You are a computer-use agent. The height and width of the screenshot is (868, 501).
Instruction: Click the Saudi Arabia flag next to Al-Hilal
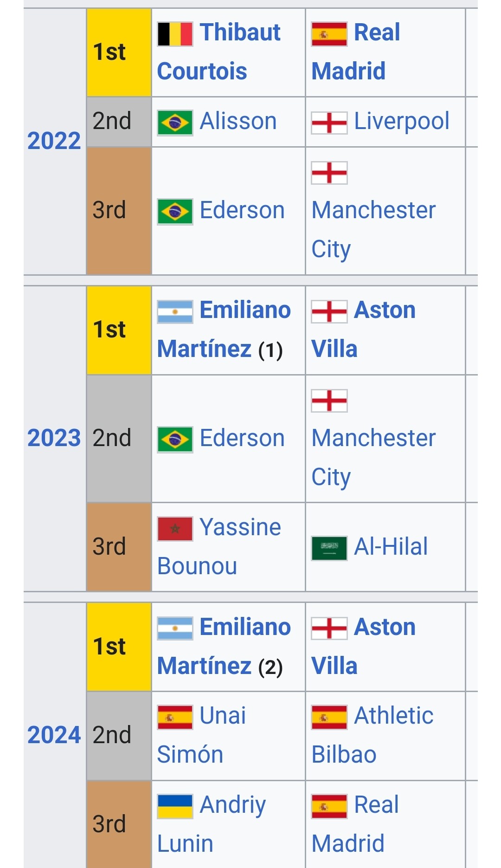329,548
